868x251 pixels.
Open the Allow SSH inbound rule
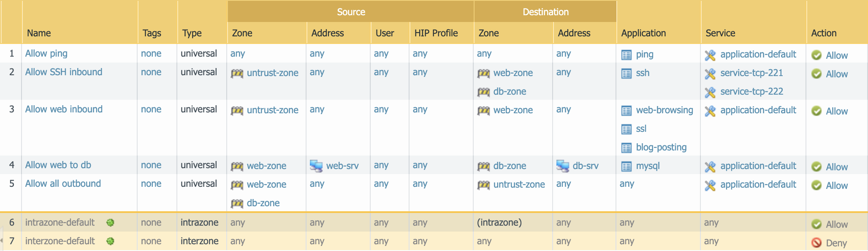coord(64,72)
